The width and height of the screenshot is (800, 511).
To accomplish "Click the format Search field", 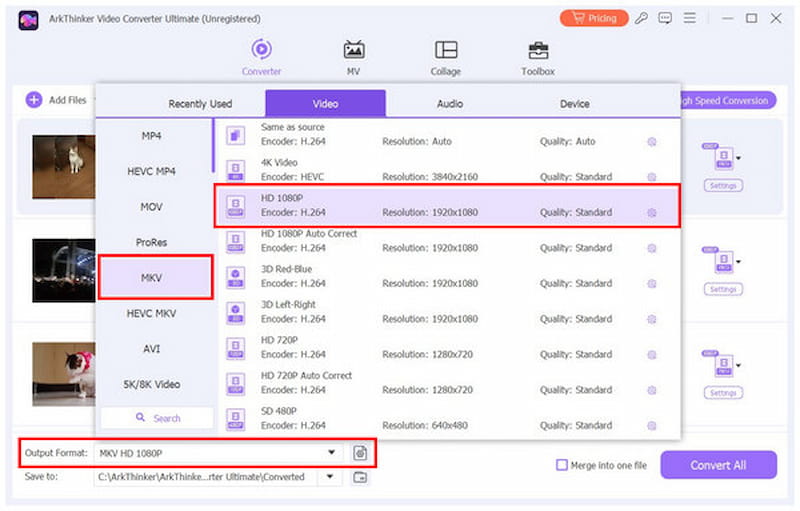I will pyautogui.click(x=157, y=418).
